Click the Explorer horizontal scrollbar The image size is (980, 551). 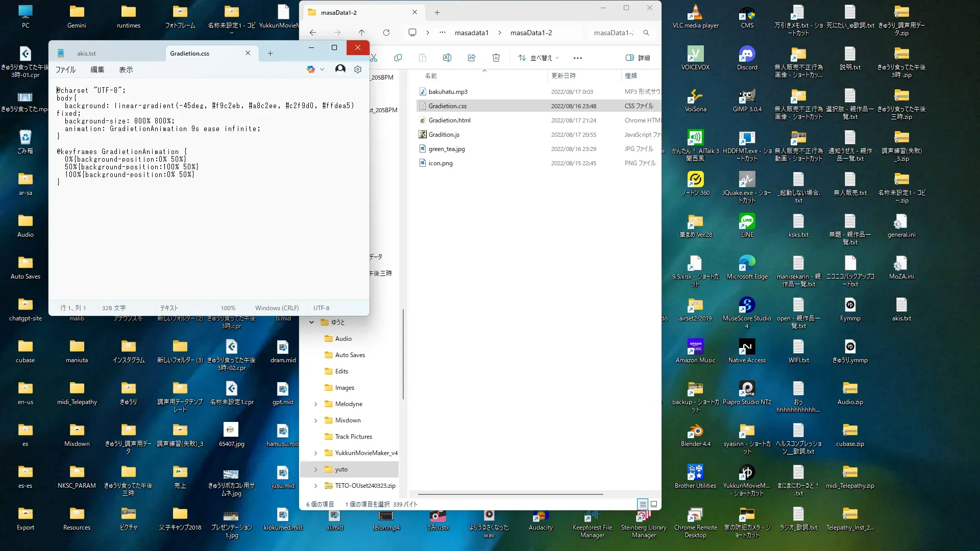tap(510, 494)
